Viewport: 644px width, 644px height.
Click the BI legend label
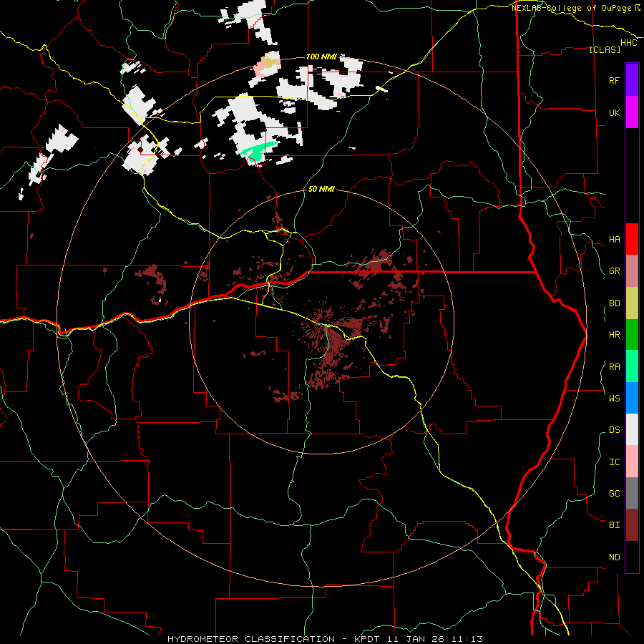(614, 525)
